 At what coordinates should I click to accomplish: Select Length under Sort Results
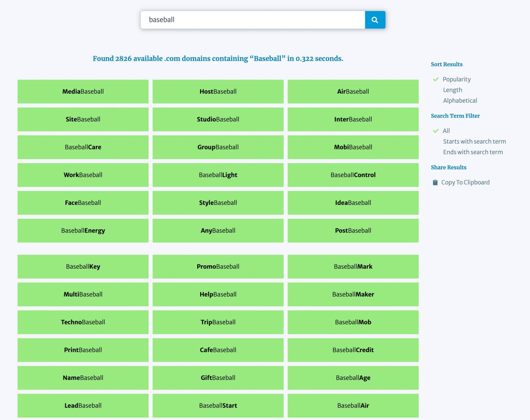452,90
